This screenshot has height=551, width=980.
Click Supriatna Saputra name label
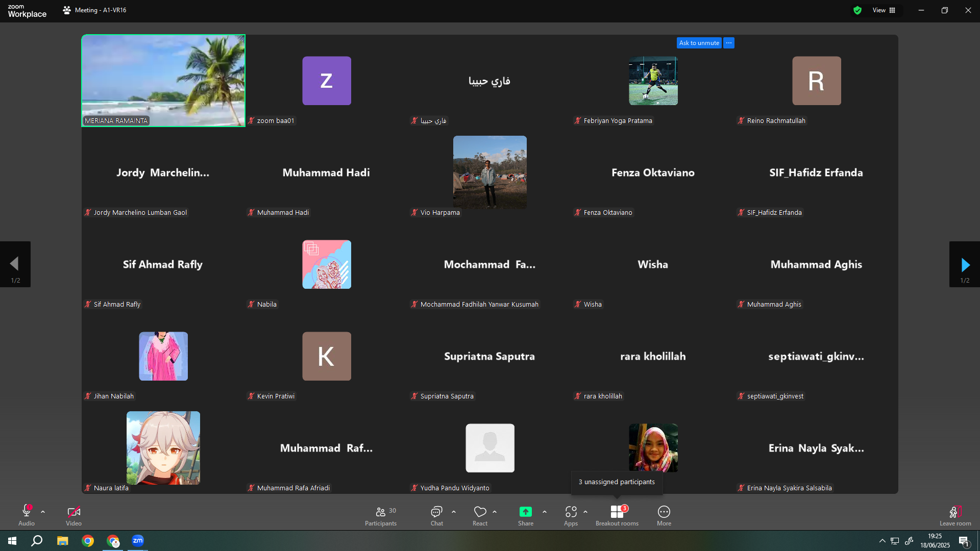447,396
